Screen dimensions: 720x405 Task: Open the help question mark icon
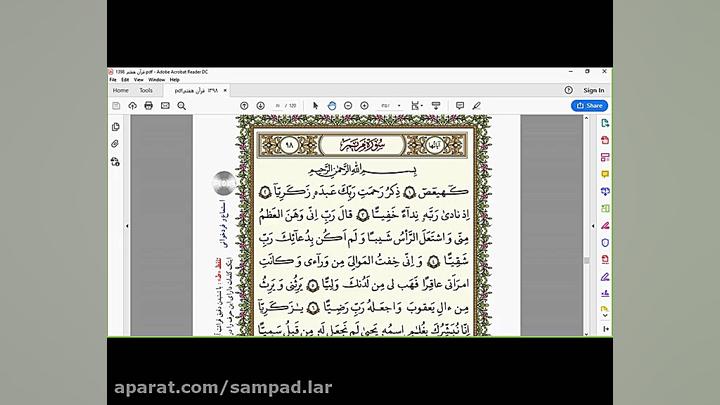point(568,90)
